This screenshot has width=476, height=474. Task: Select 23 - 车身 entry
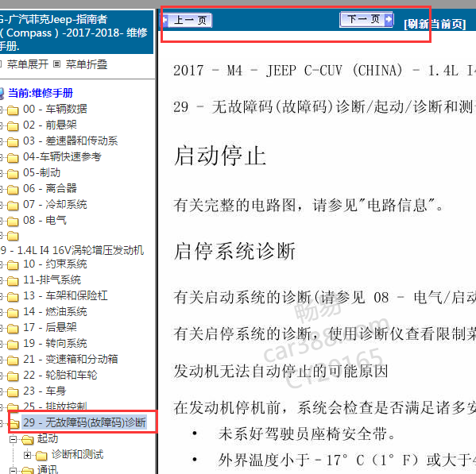pos(45,391)
